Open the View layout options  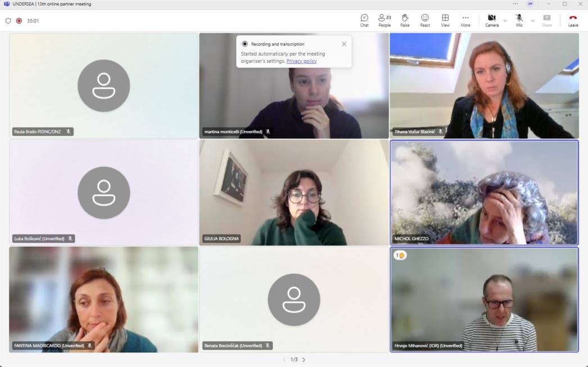pos(445,20)
